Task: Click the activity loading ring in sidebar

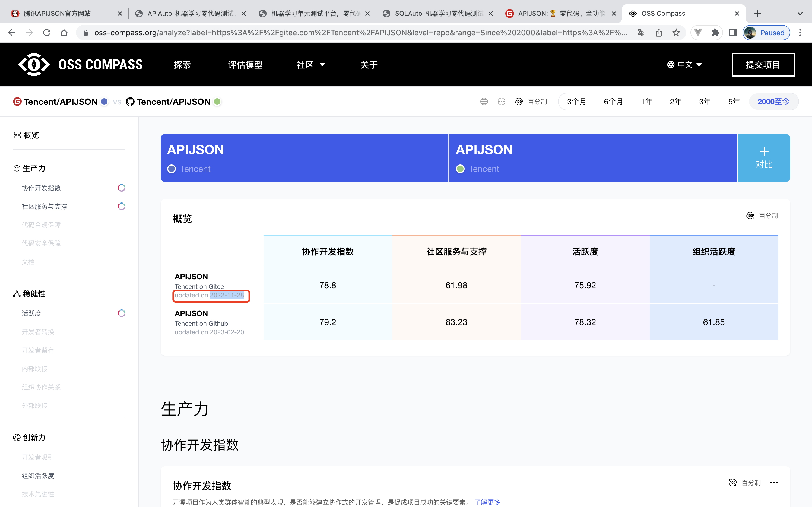Action: coord(121,313)
